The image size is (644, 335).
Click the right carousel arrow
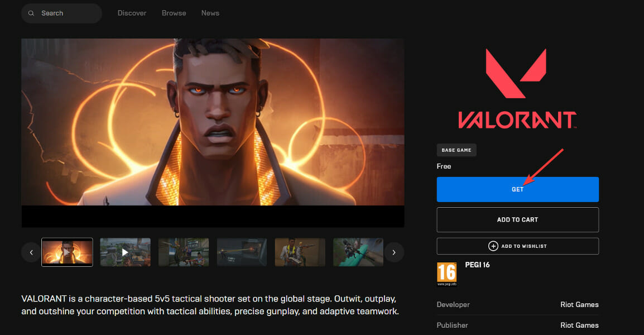(395, 252)
